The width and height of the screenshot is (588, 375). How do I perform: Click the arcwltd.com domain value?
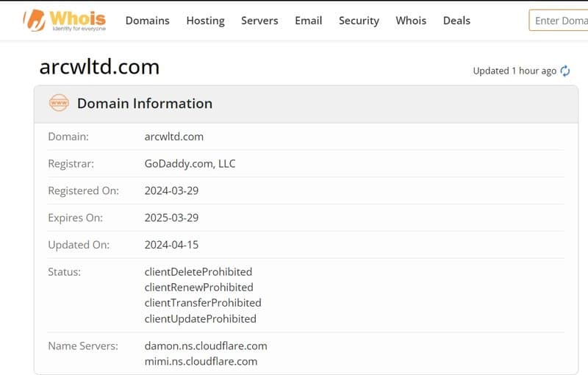coord(174,137)
